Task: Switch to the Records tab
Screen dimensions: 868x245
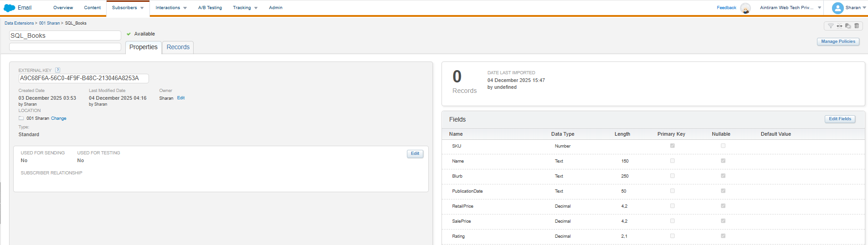Action: pos(178,47)
